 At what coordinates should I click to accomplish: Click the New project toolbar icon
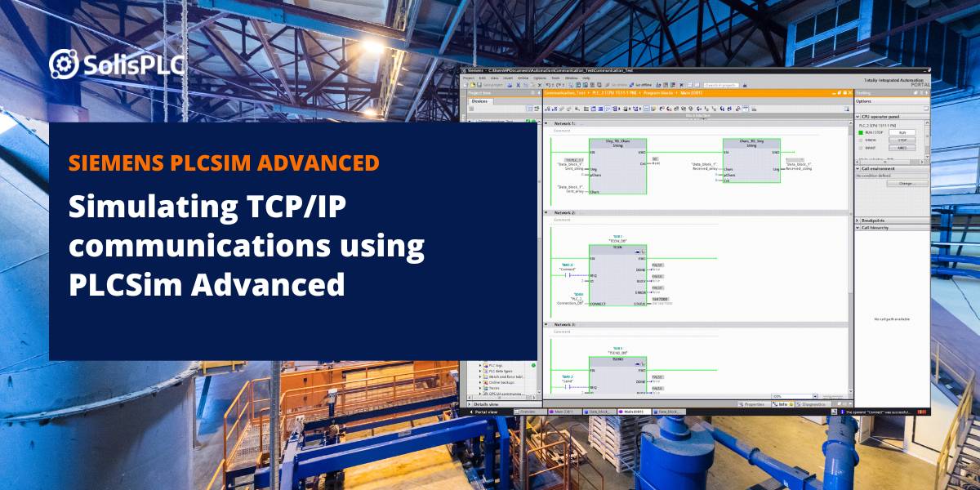click(465, 85)
